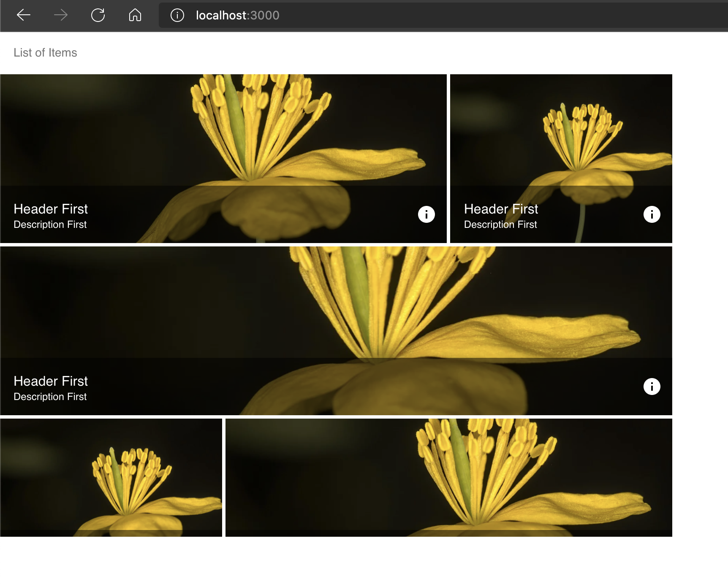
Task: Reload the page with the refresh icon
Action: pyautogui.click(x=98, y=15)
